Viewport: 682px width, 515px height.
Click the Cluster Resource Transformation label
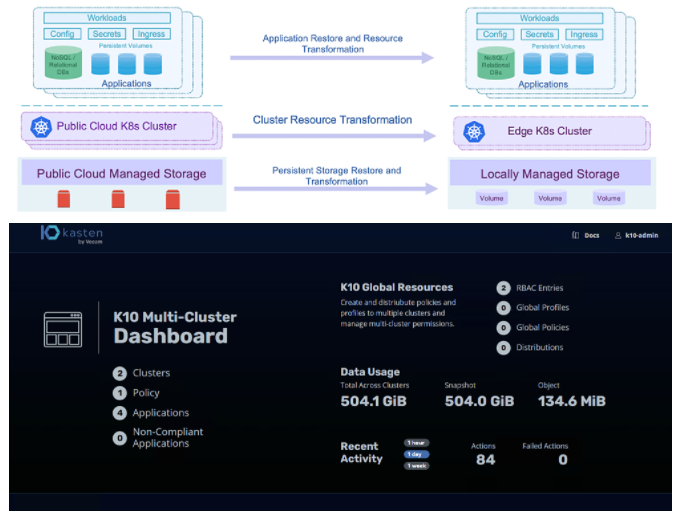332,120
